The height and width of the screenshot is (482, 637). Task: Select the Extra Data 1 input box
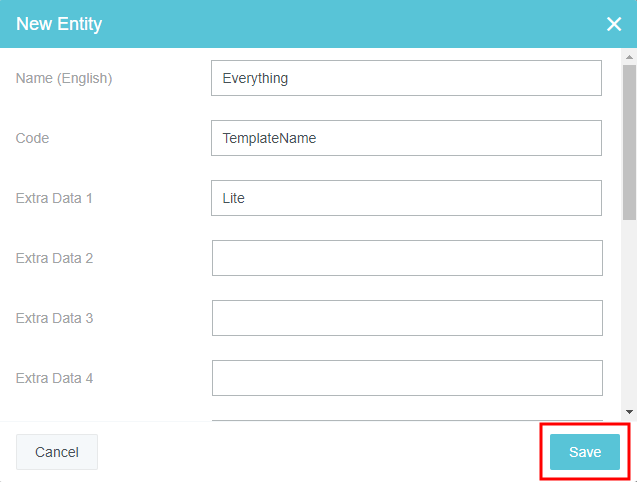tap(406, 198)
